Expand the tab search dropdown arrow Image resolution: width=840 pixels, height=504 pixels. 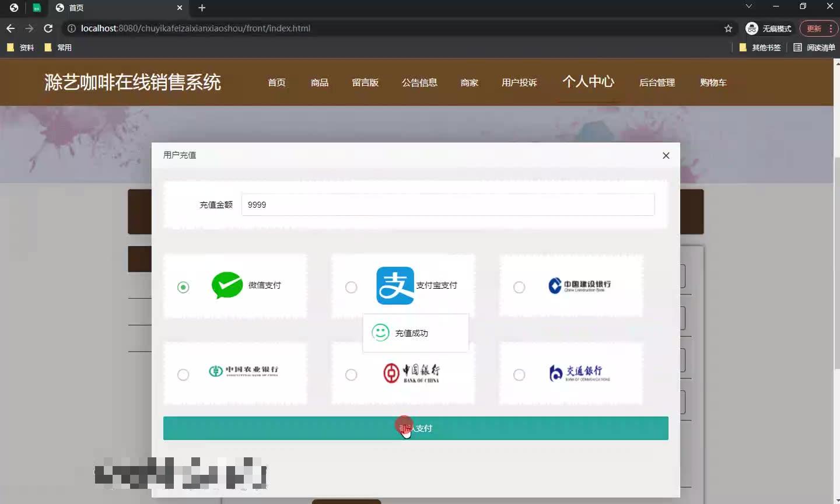coord(748,6)
